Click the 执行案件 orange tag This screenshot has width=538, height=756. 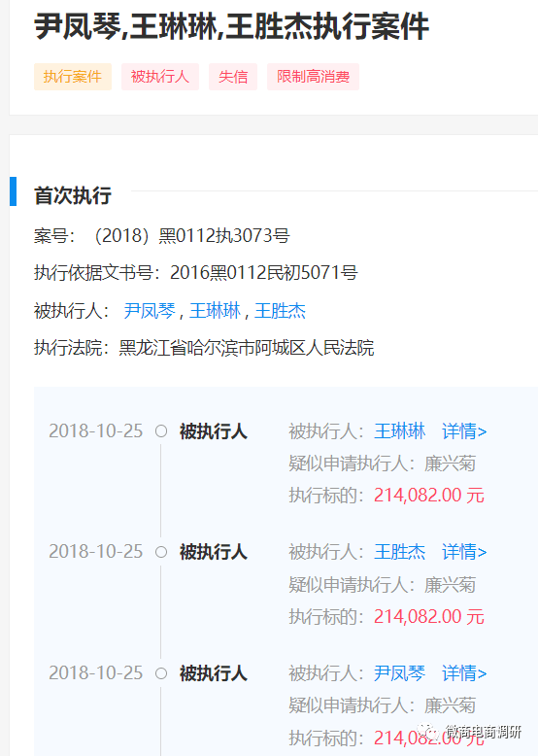pos(73,77)
